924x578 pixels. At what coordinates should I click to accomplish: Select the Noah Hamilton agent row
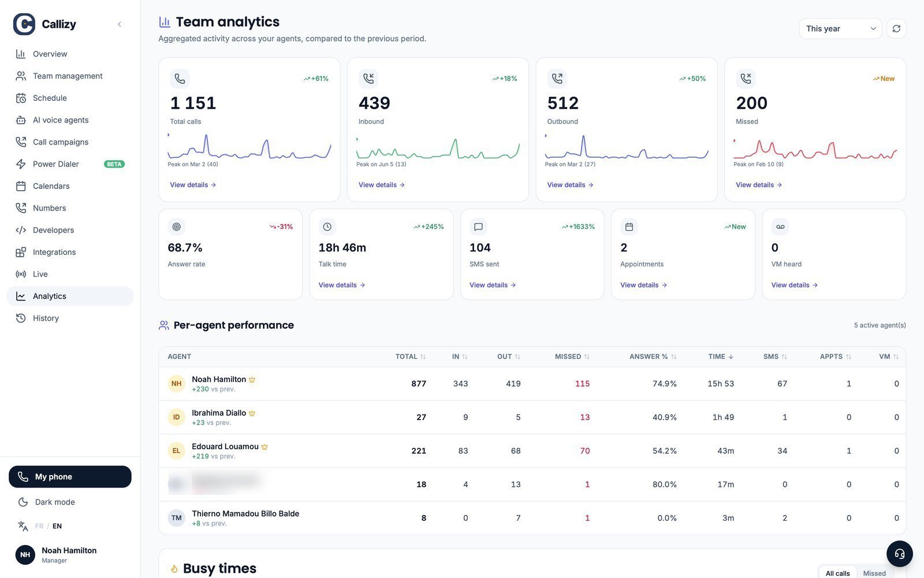(x=532, y=384)
